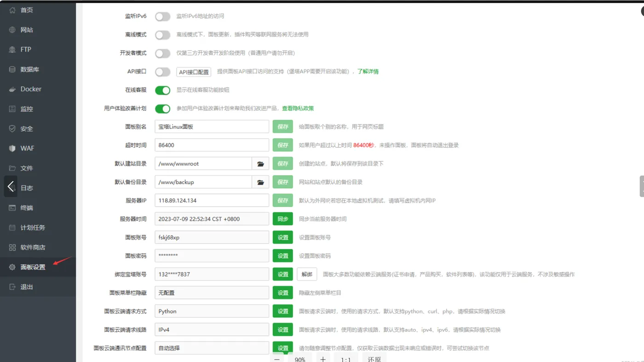644x362 pixels.
Task: Click the 首页 home icon in sidebar
Action: (x=12, y=10)
